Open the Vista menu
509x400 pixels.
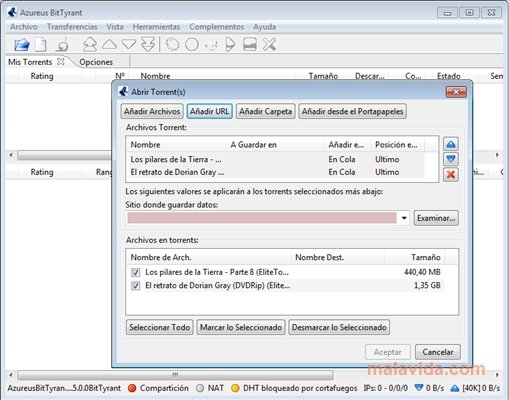[x=115, y=27]
